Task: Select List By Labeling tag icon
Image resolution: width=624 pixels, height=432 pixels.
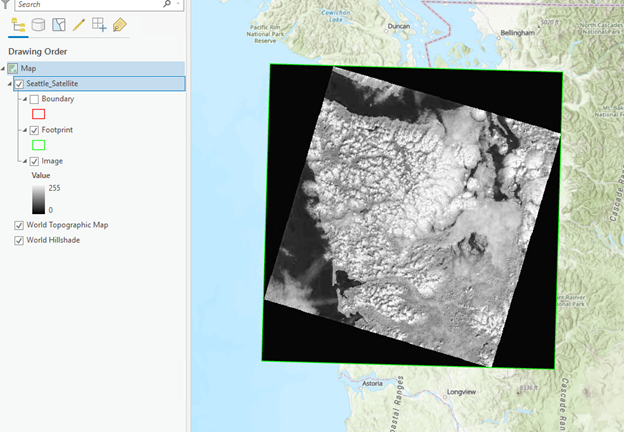Action: [120, 25]
